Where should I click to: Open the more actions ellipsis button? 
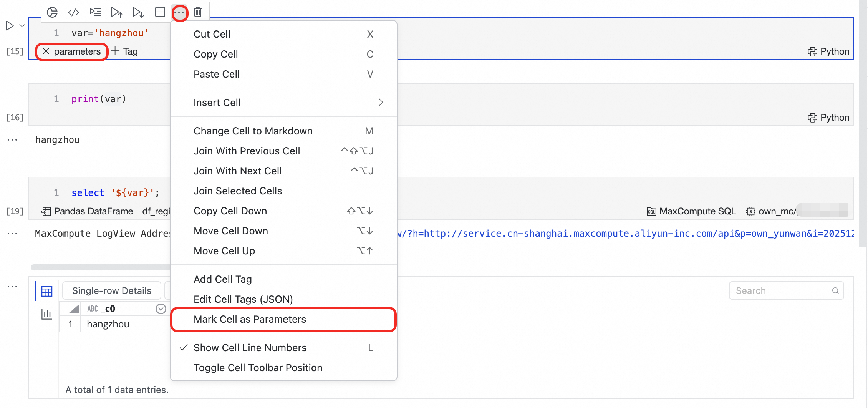(x=179, y=12)
